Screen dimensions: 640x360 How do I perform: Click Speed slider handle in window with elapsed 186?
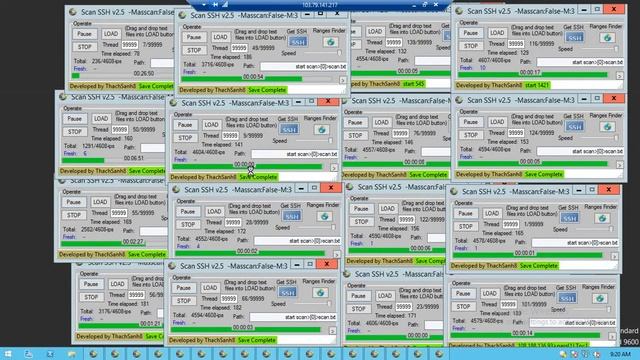(339, 53)
